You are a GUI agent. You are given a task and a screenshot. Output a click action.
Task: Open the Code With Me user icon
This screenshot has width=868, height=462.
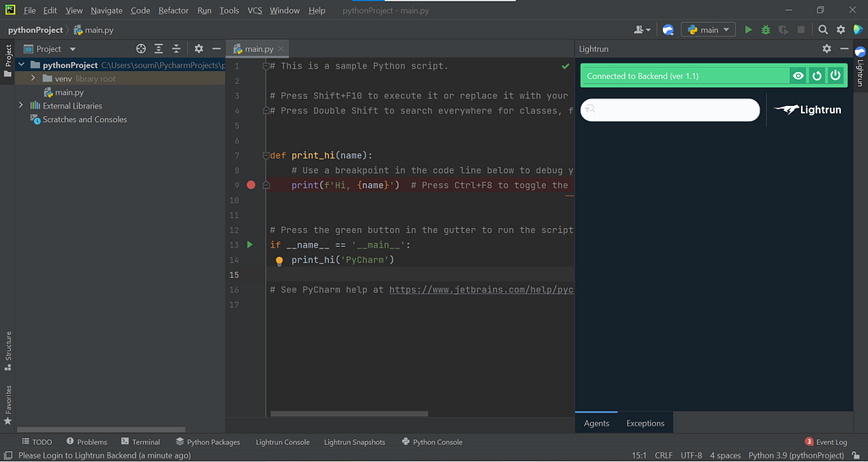click(643, 30)
